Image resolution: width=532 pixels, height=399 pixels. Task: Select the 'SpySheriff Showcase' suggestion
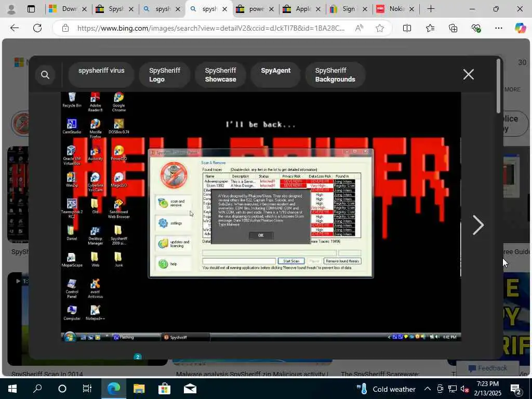(220, 75)
